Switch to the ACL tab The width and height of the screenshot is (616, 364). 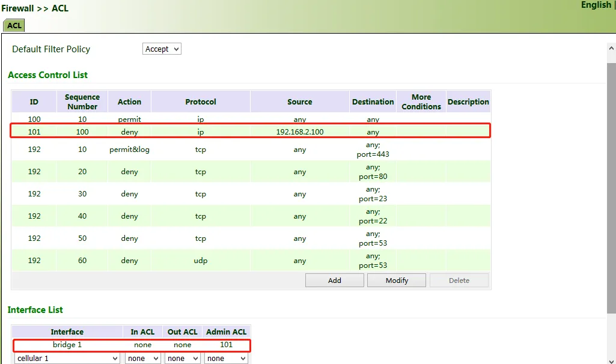[x=14, y=25]
